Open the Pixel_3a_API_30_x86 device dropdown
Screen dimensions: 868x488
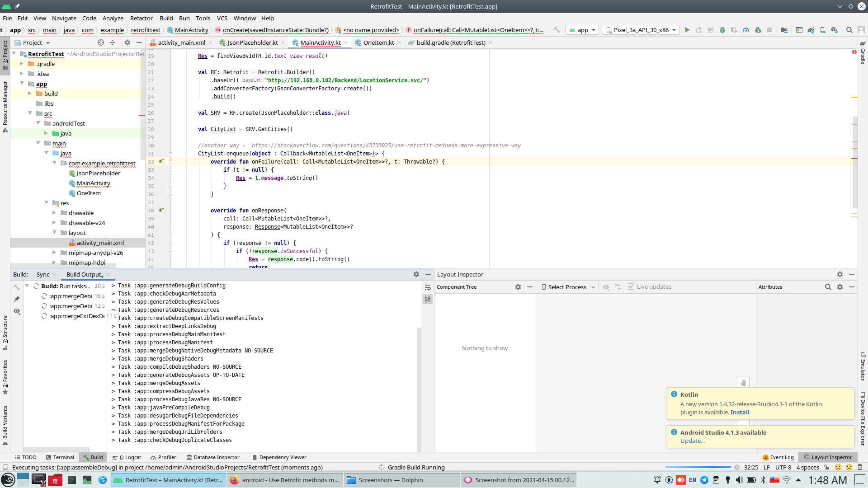642,30
